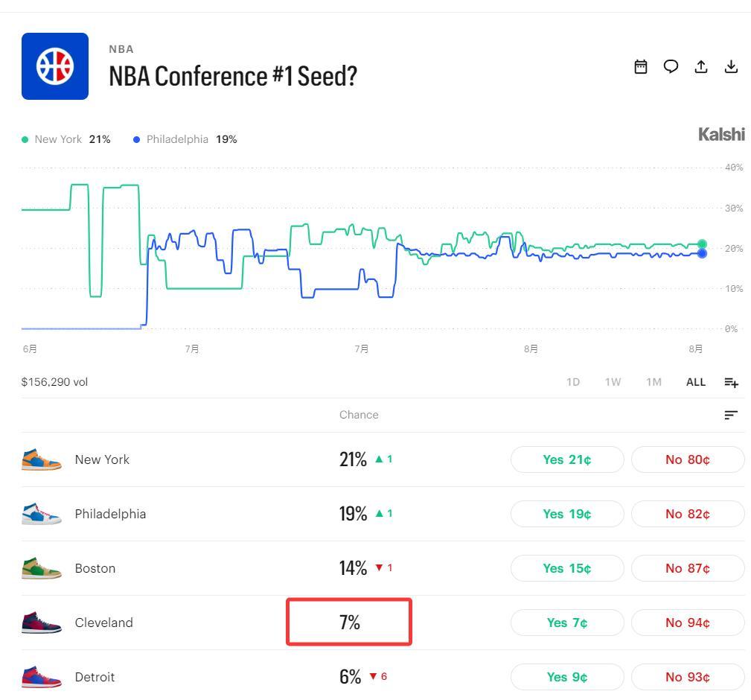The image size is (751, 700).
Task: Toggle the green New York legend dot
Action: click(25, 139)
